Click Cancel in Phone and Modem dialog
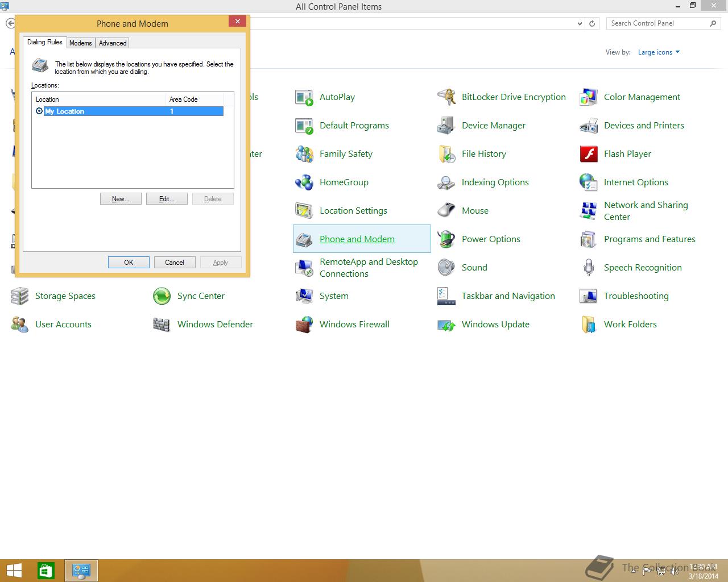The height and width of the screenshot is (582, 728). (x=175, y=263)
